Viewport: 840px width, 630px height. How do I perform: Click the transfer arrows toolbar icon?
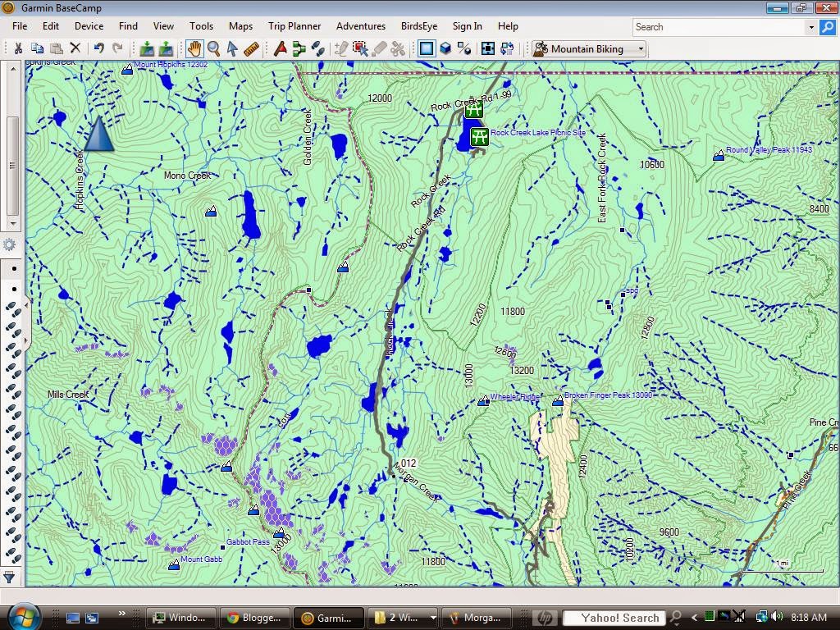click(x=507, y=48)
